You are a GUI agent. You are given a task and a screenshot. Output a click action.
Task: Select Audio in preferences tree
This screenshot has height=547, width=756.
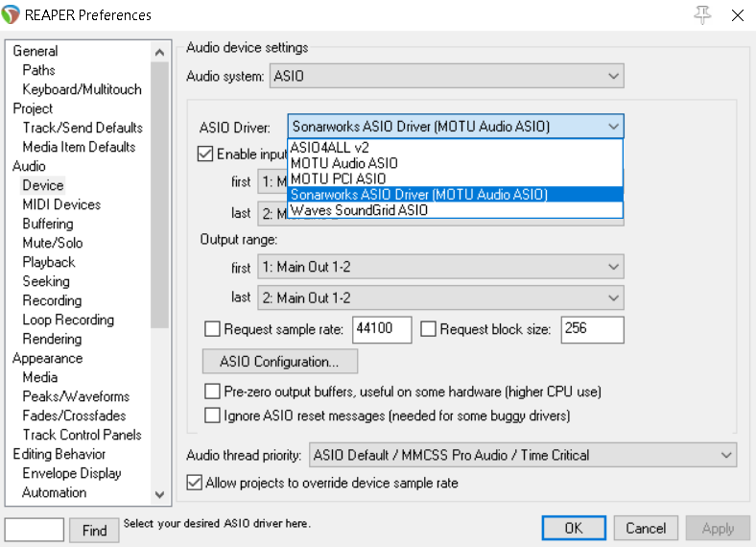pyautogui.click(x=29, y=166)
